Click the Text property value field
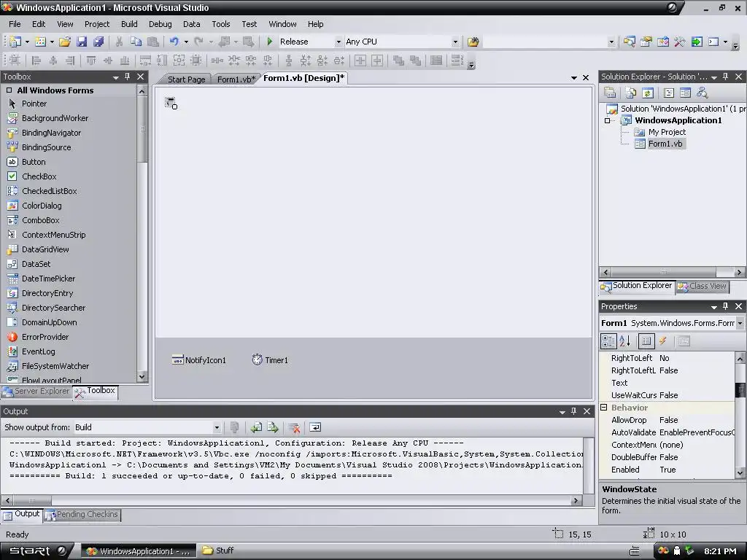747x560 pixels. pyautogui.click(x=697, y=383)
